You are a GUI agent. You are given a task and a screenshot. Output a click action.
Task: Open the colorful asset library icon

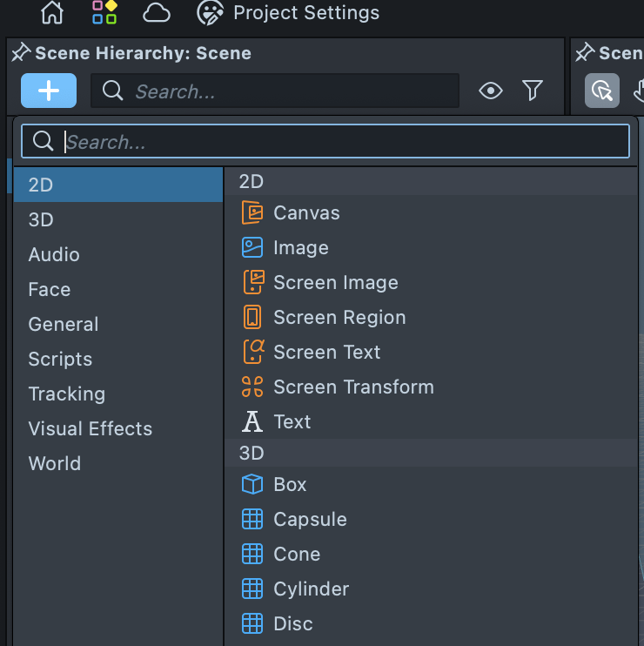(104, 12)
